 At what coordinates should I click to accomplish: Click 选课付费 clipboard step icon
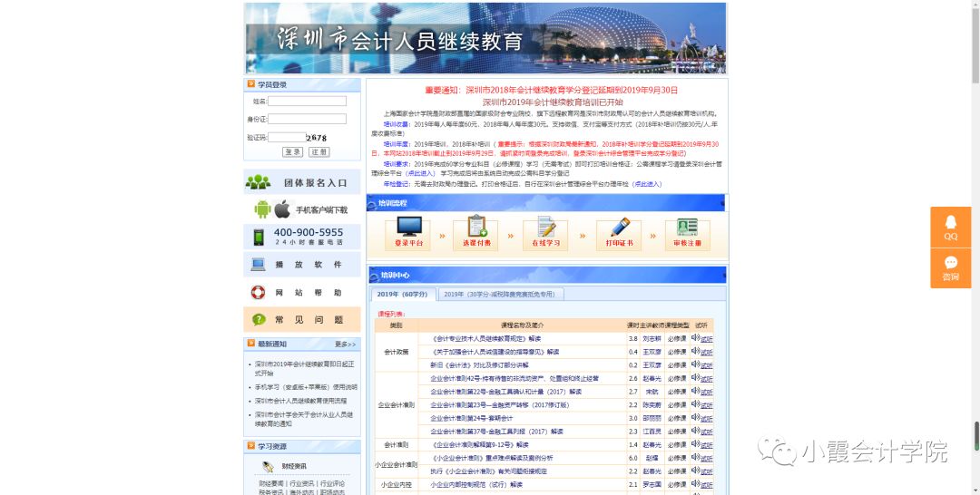pos(477,226)
